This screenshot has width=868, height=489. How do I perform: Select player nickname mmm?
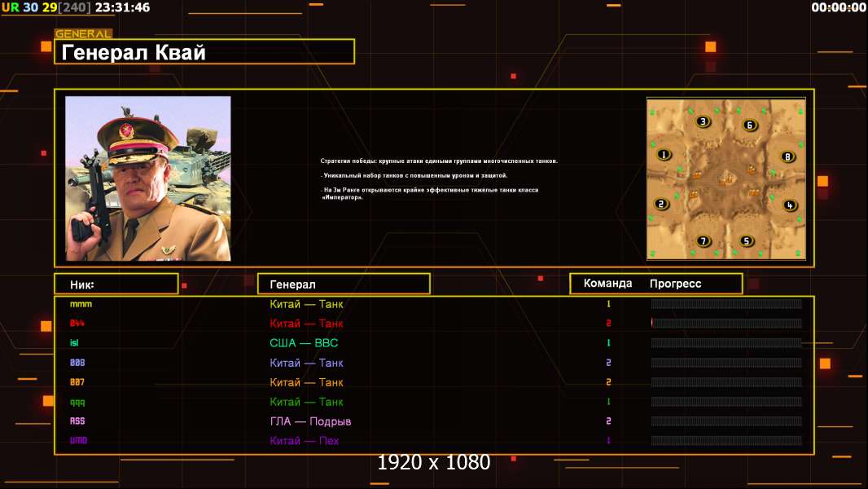(81, 304)
